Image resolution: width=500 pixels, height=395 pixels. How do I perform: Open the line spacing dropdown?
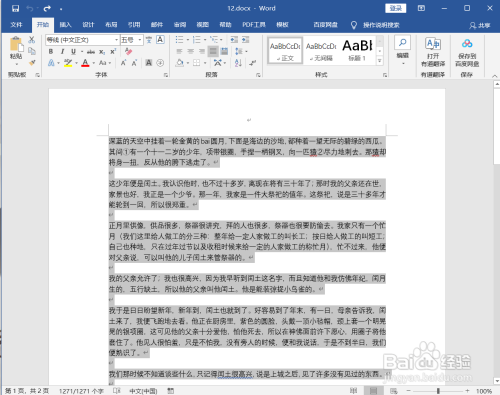pos(241,51)
